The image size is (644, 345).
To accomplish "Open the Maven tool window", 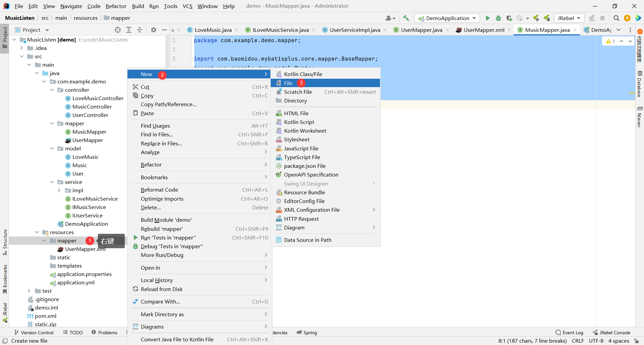I will tap(640, 117).
